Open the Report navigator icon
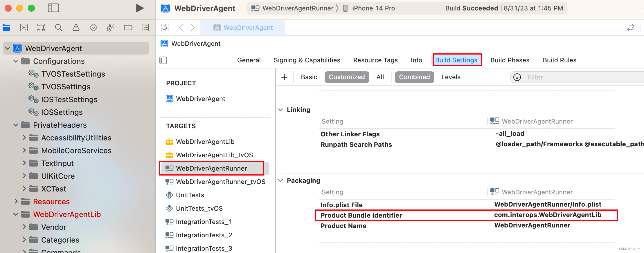This screenshot has height=253, width=644. tap(146, 28)
